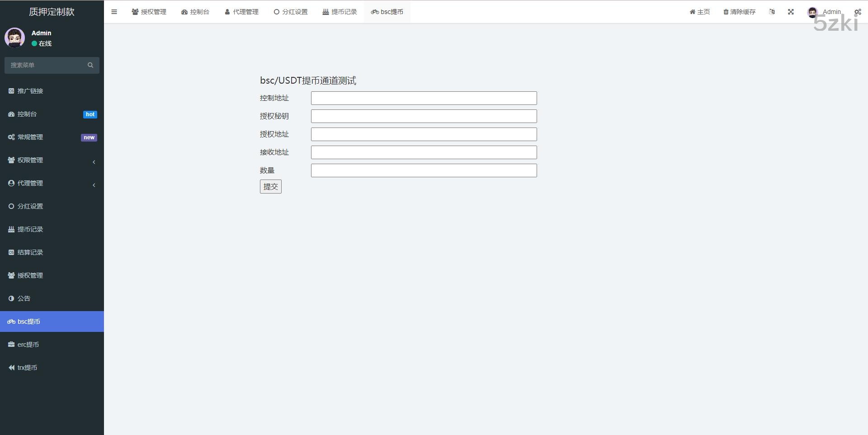
Task: Click the fullscreen expand icon
Action: point(791,12)
